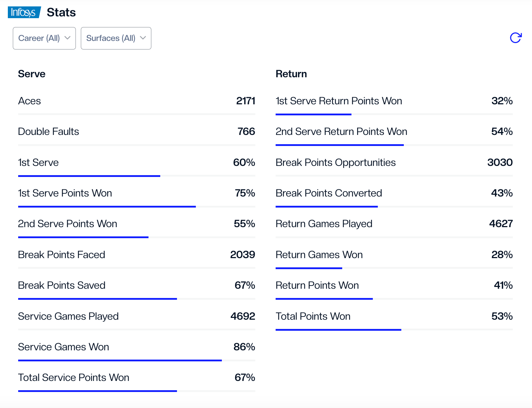Click the Service Games Won progress bar
This screenshot has width=532, height=408.
120,360
